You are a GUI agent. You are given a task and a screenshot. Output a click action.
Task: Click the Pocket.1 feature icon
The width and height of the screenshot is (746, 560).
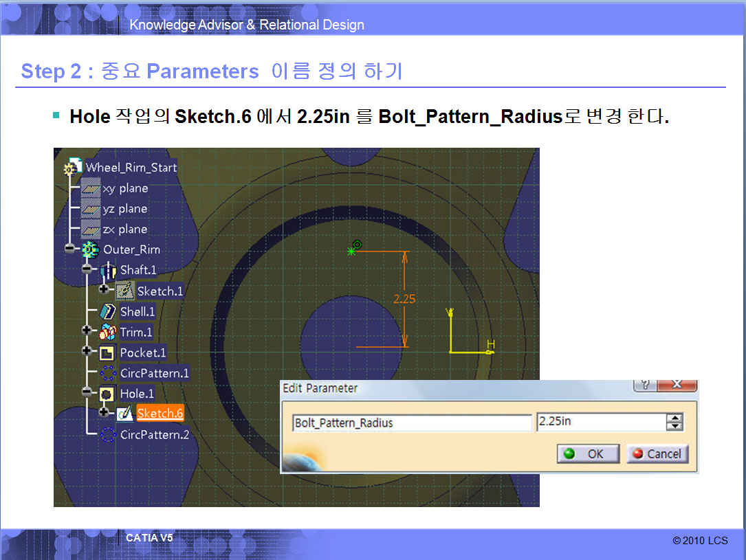[107, 353]
